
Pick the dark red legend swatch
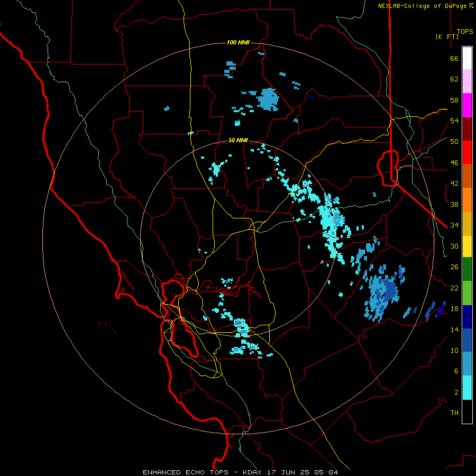[x=467, y=129]
